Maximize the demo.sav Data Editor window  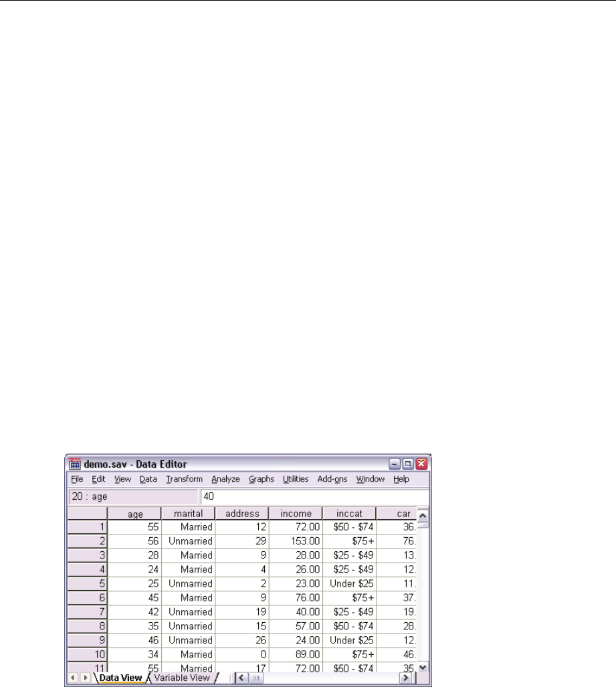click(408, 464)
